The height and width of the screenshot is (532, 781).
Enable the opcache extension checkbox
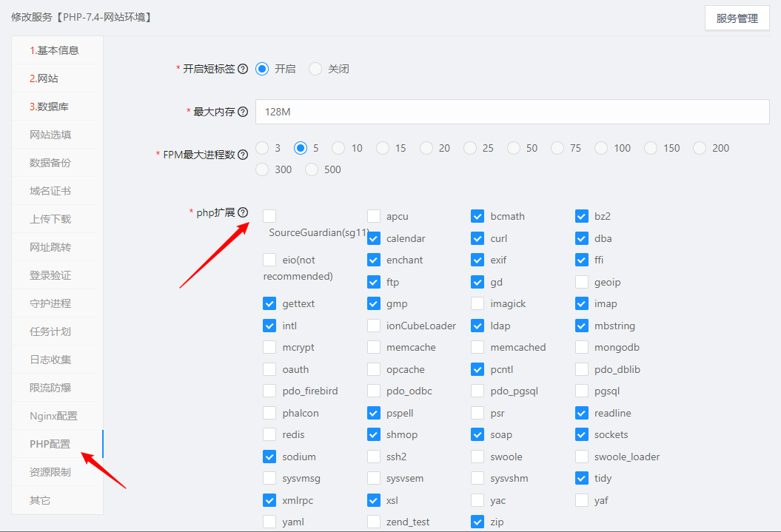pyautogui.click(x=374, y=369)
